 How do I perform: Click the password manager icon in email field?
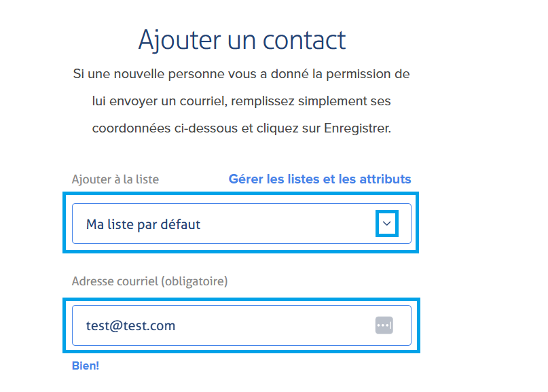pos(384,325)
